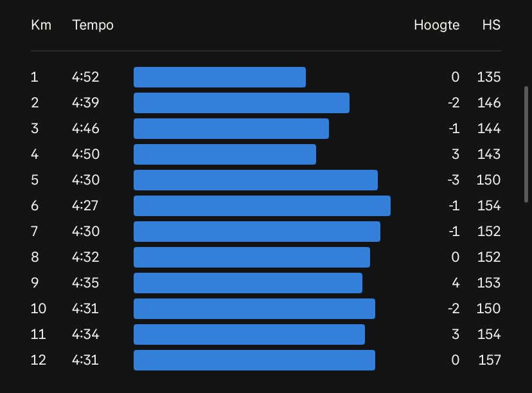Click the kilometer 5 pace bar
The image size is (532, 393).
coord(256,180)
